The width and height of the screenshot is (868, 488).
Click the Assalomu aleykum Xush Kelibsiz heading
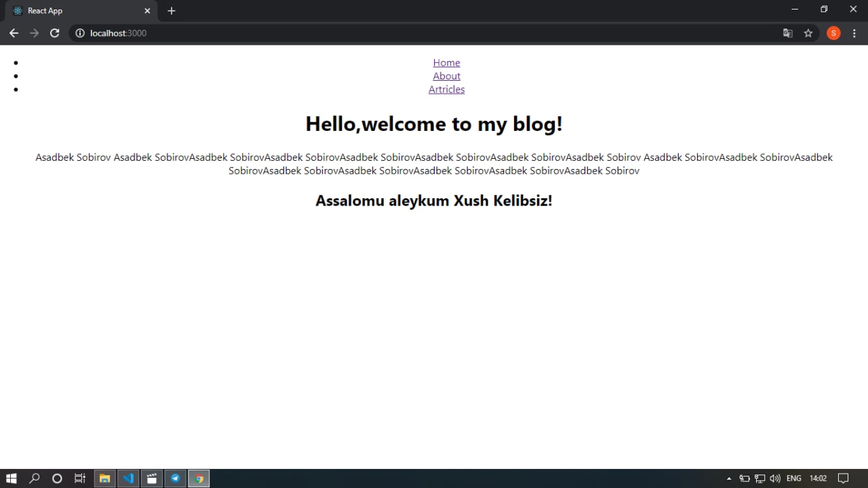(x=434, y=201)
